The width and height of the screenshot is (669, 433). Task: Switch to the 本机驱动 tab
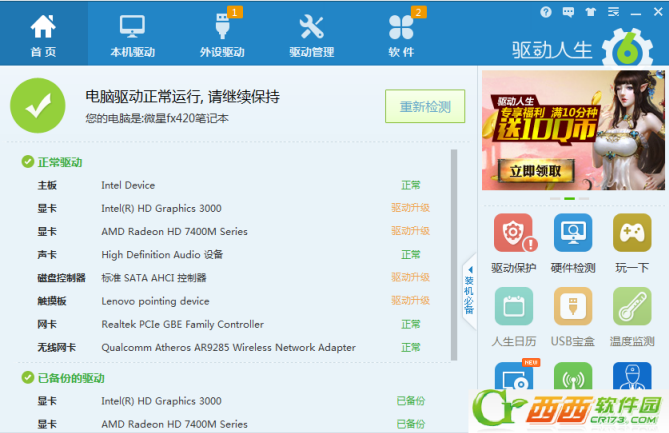pos(132,35)
